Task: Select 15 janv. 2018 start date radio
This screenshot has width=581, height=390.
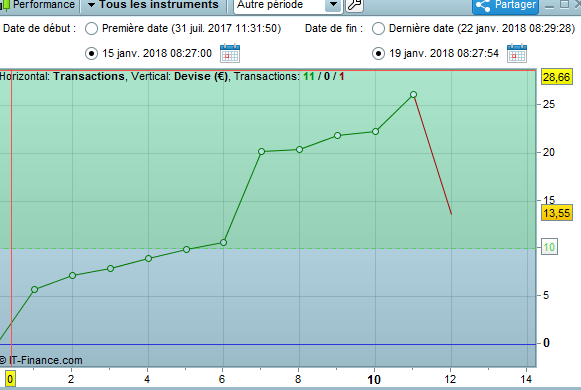Action: tap(91, 53)
